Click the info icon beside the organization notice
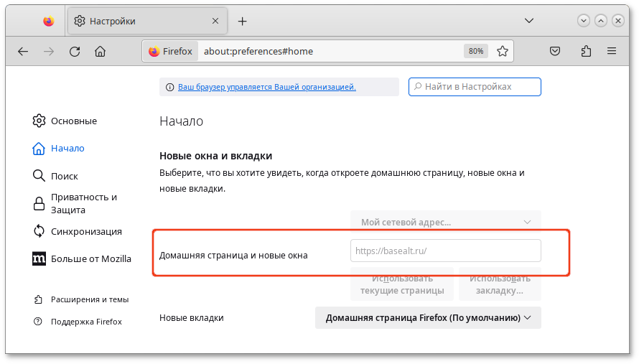 (169, 87)
